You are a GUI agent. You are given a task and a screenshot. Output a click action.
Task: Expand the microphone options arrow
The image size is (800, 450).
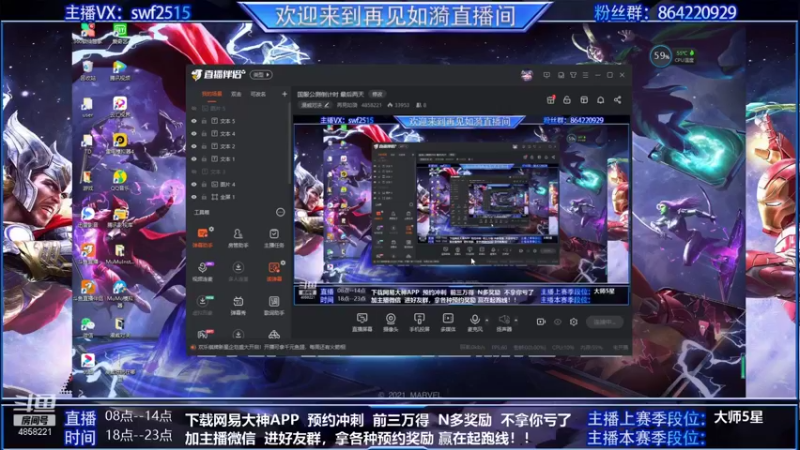(x=486, y=320)
